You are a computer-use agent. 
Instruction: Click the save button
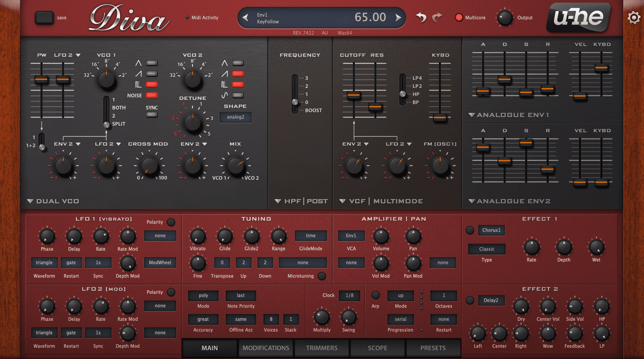coord(44,18)
